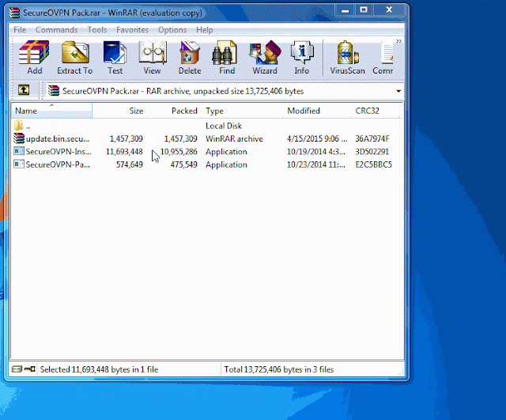Click the 'WinRAR archive' type cell
This screenshot has height=420, width=506.
tap(234, 139)
